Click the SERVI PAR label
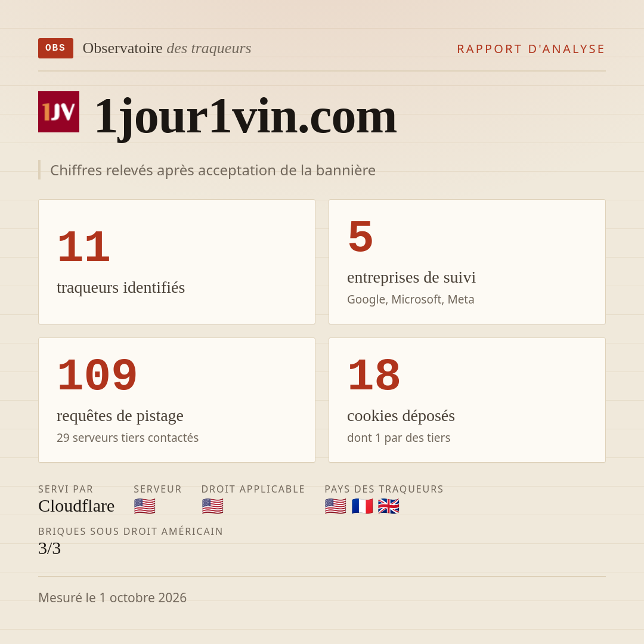 [66, 489]
